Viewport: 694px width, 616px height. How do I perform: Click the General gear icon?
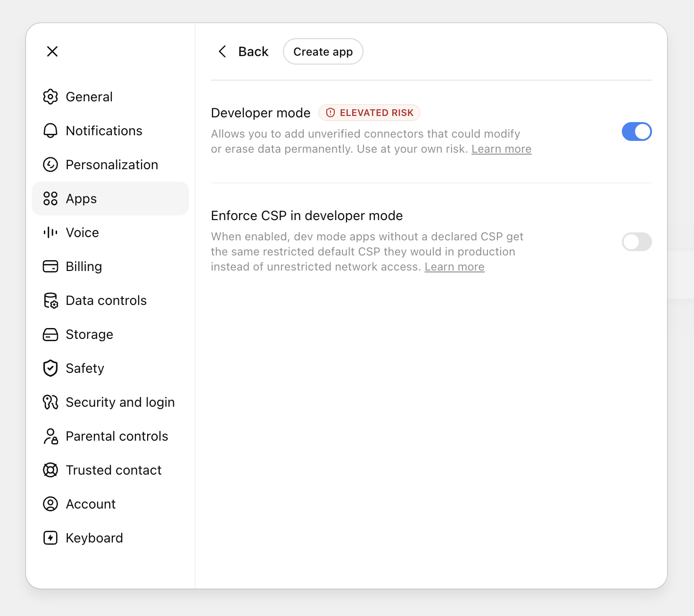coord(50,97)
